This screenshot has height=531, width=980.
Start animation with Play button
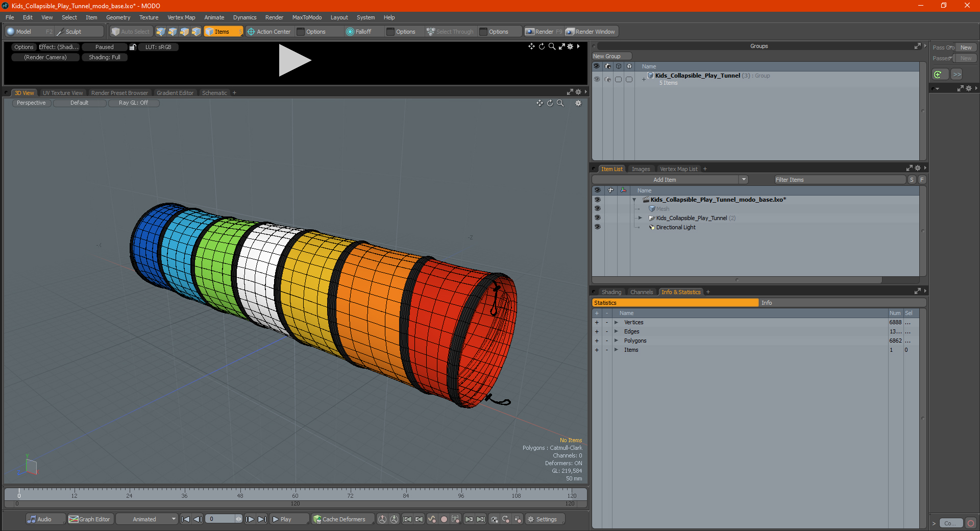289,519
